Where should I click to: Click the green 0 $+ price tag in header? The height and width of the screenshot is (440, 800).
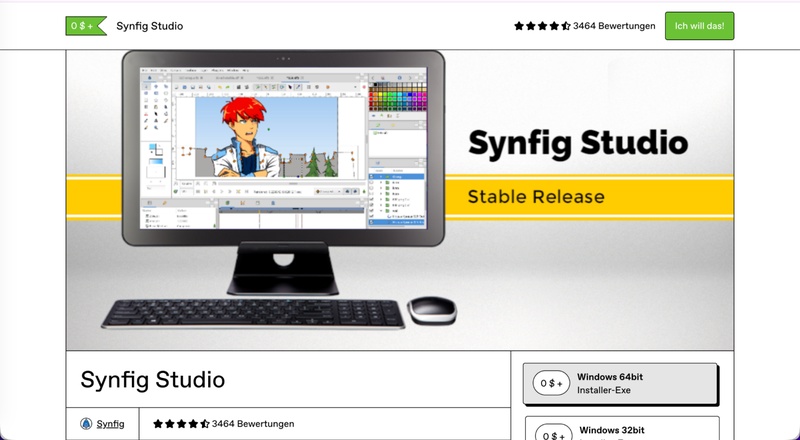85,26
